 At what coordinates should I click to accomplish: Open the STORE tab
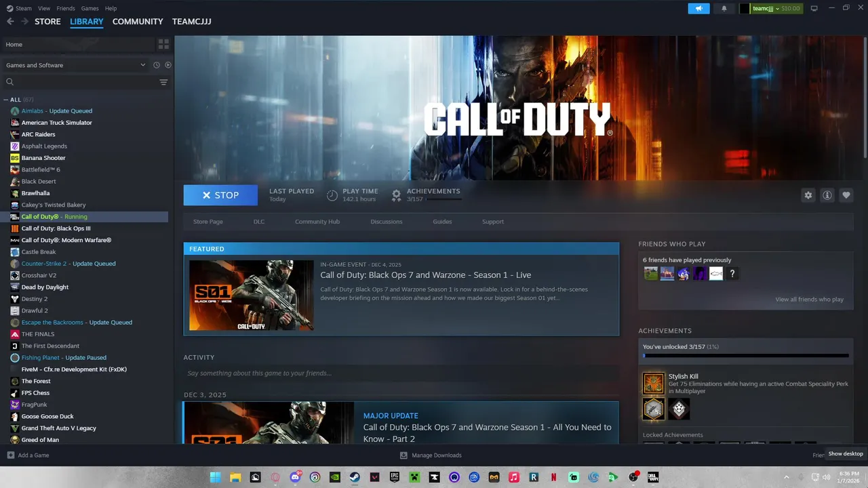[x=47, y=22]
